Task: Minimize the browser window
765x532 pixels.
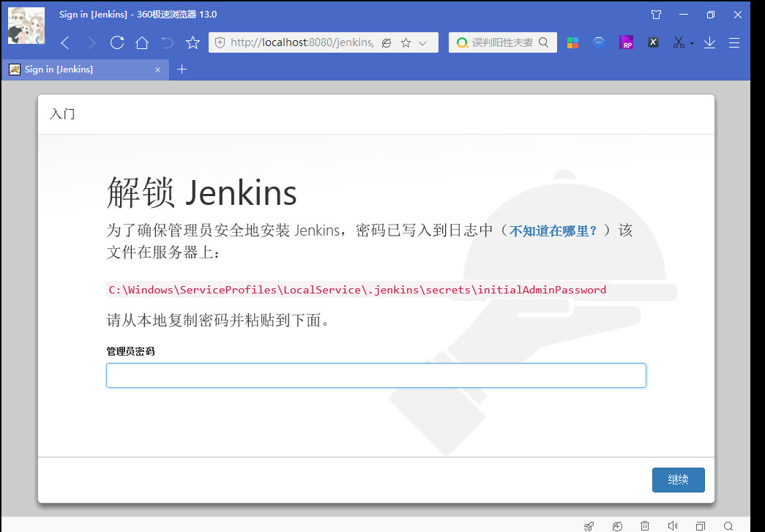Action: [684, 15]
